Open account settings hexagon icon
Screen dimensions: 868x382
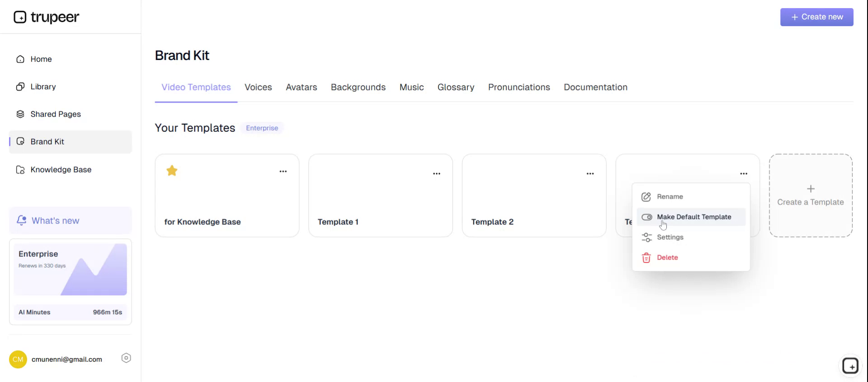126,358
